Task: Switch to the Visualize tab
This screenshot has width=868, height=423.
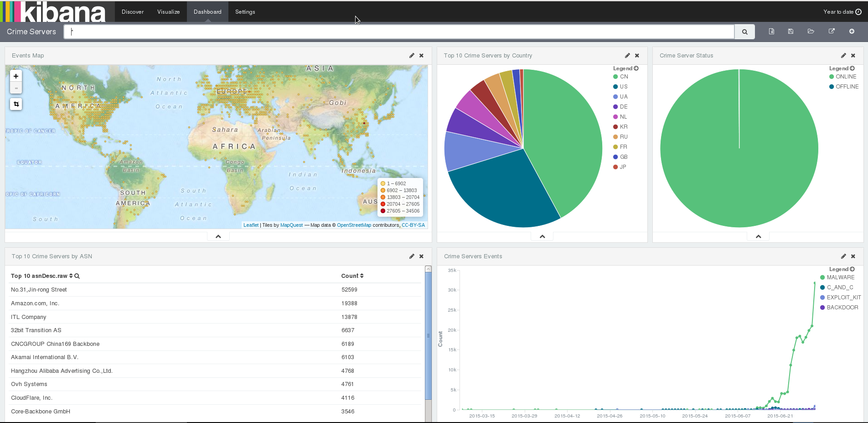Action: pyautogui.click(x=169, y=12)
